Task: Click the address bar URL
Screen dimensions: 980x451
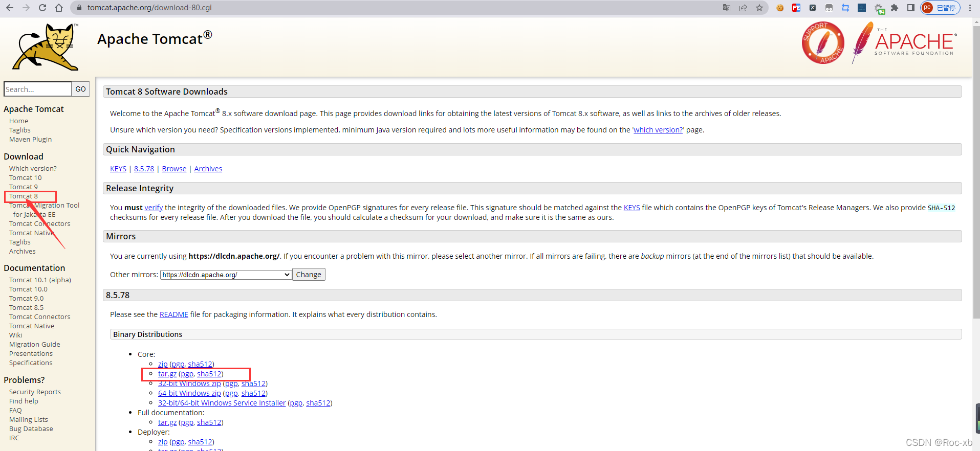Action: (149, 8)
